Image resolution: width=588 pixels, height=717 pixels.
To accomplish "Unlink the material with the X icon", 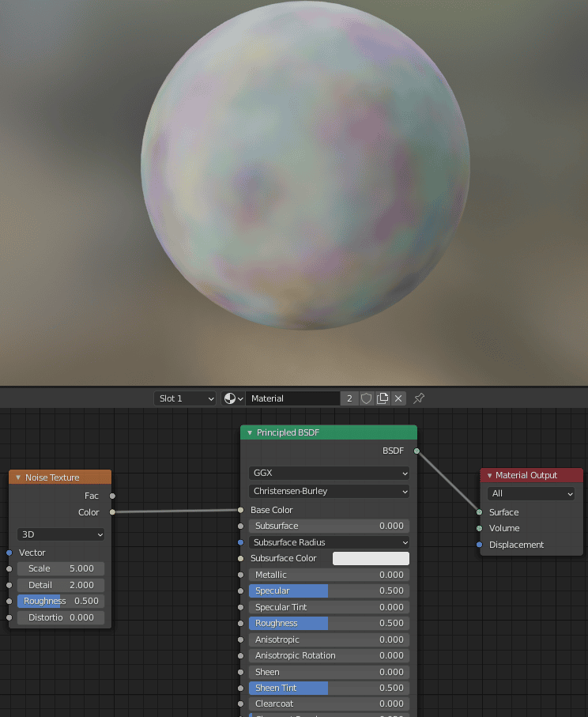I will [x=398, y=398].
